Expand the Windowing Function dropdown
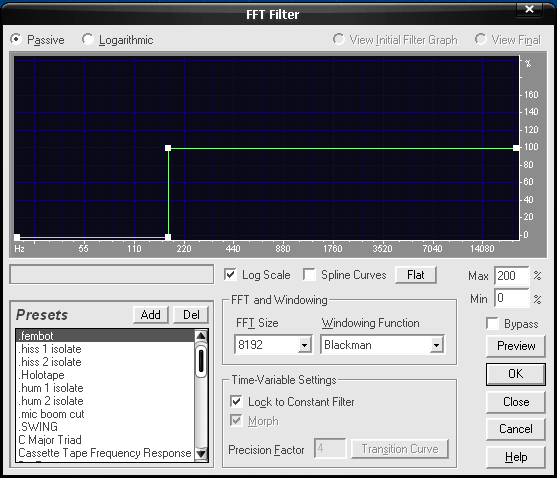557x478 pixels. coord(437,344)
